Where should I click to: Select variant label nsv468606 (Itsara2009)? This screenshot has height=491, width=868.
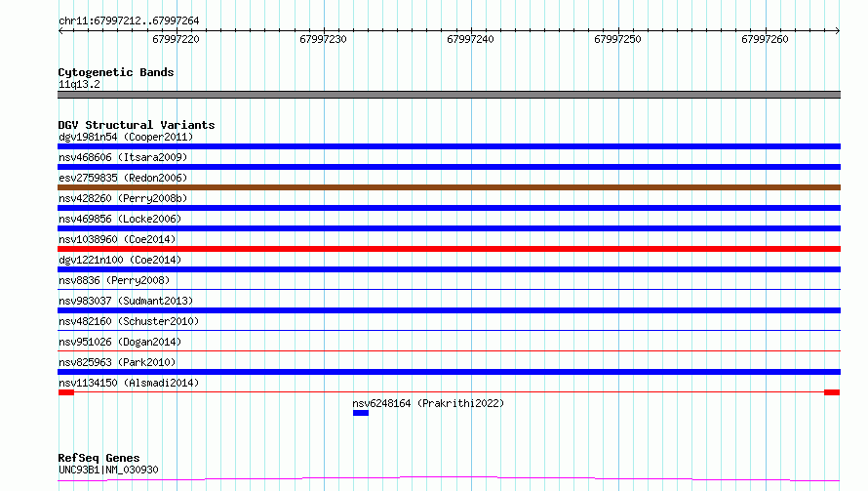coord(123,157)
